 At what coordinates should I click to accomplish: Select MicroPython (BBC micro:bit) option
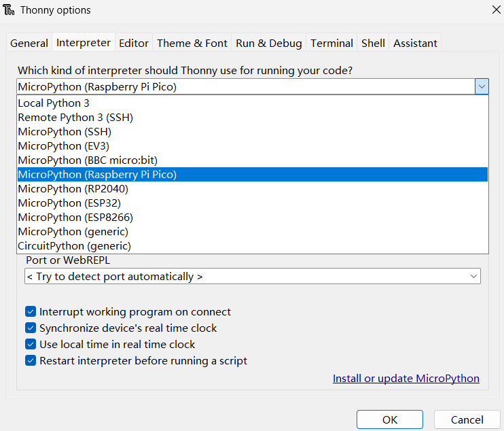click(x=88, y=160)
